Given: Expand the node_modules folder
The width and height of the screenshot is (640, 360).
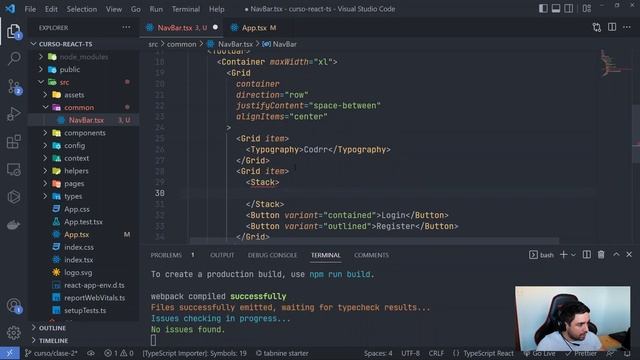Looking at the screenshot, I should 84,57.
